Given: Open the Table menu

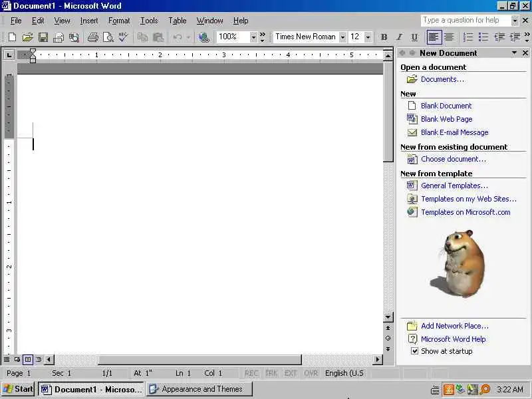Looking at the screenshot, I should coord(178,21).
